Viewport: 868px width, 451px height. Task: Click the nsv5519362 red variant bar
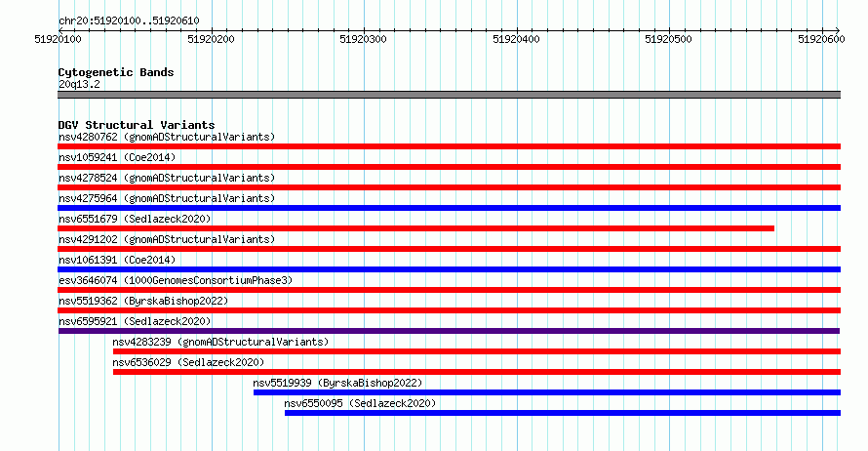tap(449, 310)
